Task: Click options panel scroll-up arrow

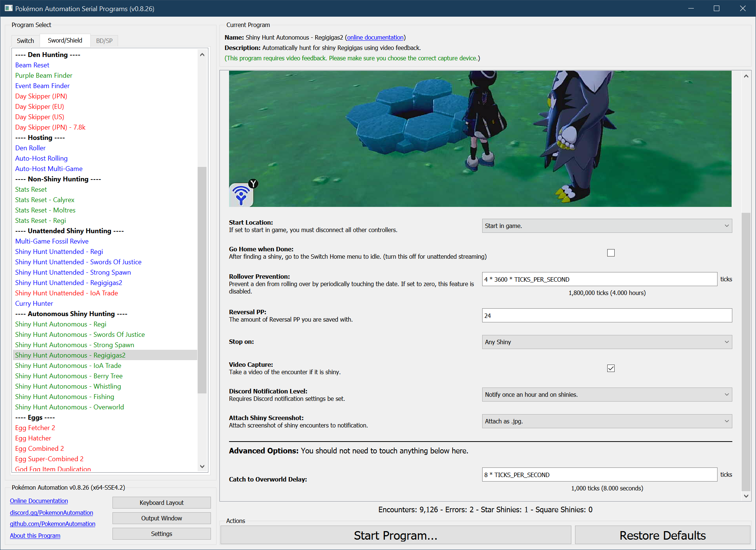Action: [746, 76]
